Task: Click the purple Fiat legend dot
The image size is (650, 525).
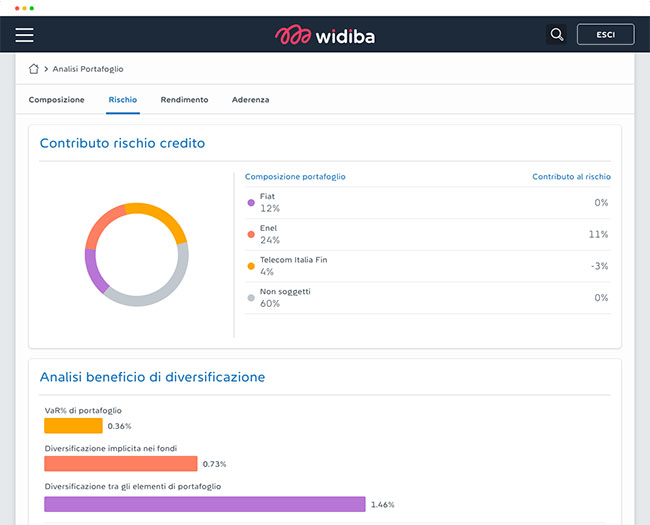Action: point(251,203)
